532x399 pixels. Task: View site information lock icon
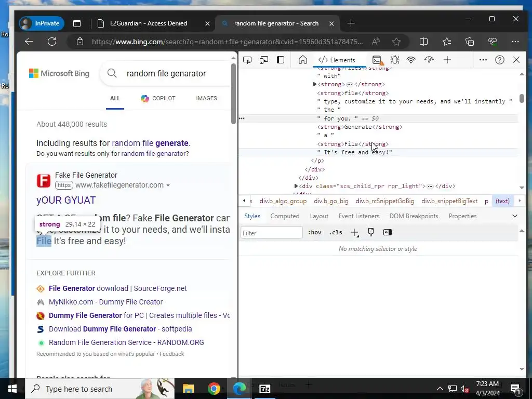pyautogui.click(x=79, y=42)
